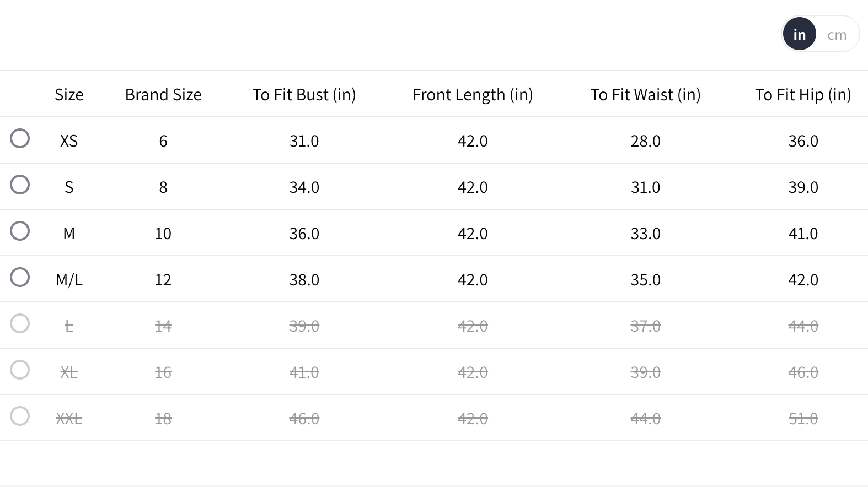Viewport: 868px width, 487px height.
Task: Click the To Fit Waist header
Action: pyautogui.click(x=645, y=95)
